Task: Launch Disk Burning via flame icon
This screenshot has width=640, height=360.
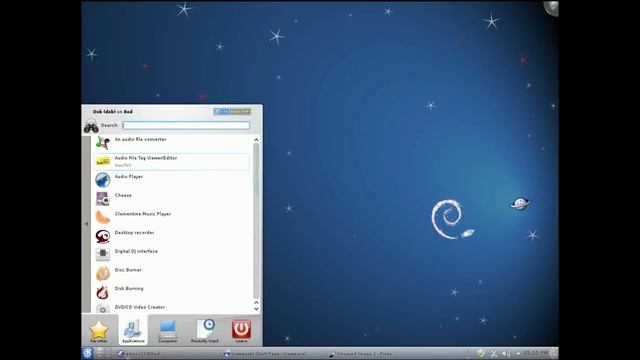Action: pos(102,292)
